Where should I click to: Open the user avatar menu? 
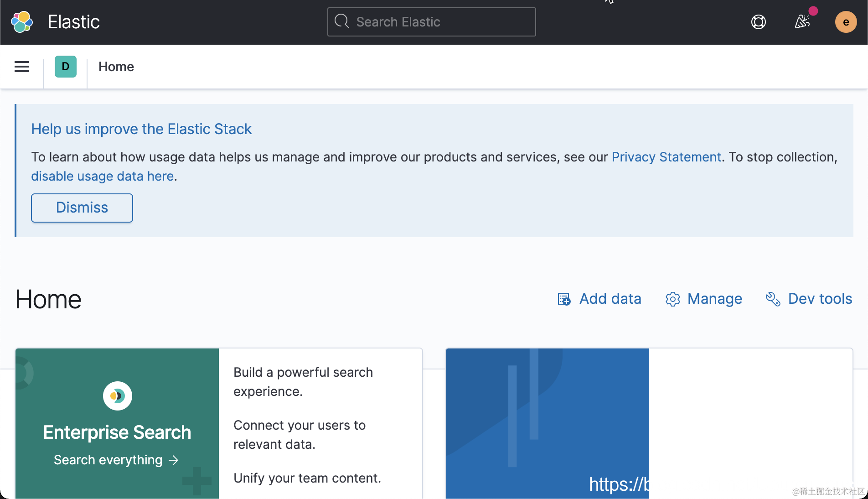846,22
